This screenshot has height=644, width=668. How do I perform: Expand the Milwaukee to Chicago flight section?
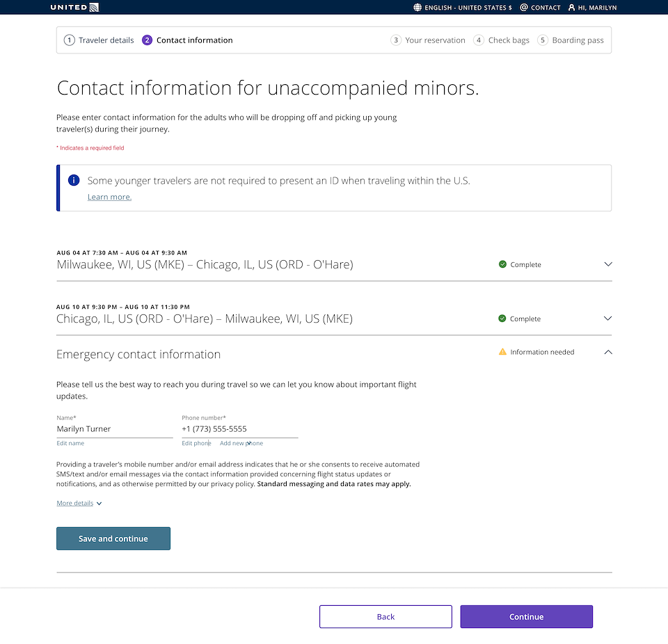pos(608,264)
